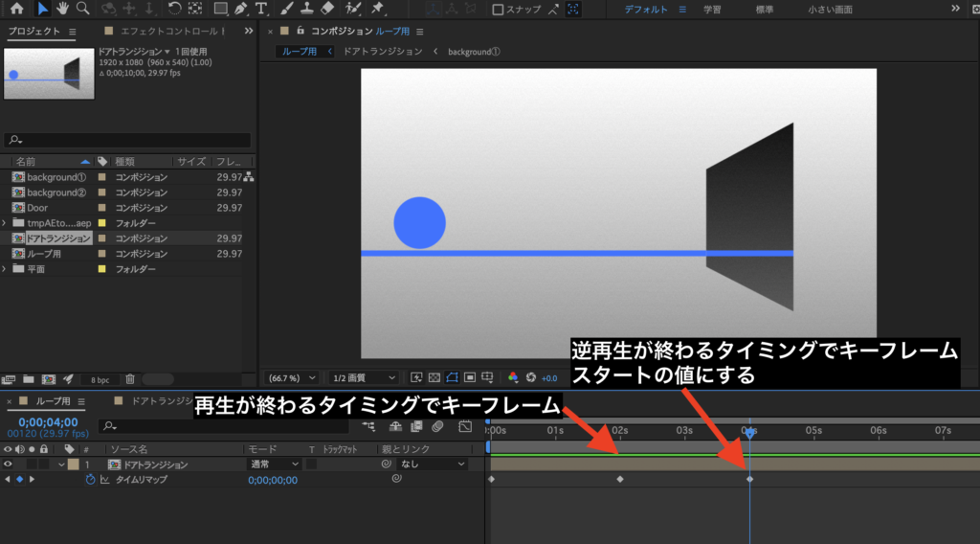
Task: Pick the Pen tool
Action: pyautogui.click(x=240, y=10)
